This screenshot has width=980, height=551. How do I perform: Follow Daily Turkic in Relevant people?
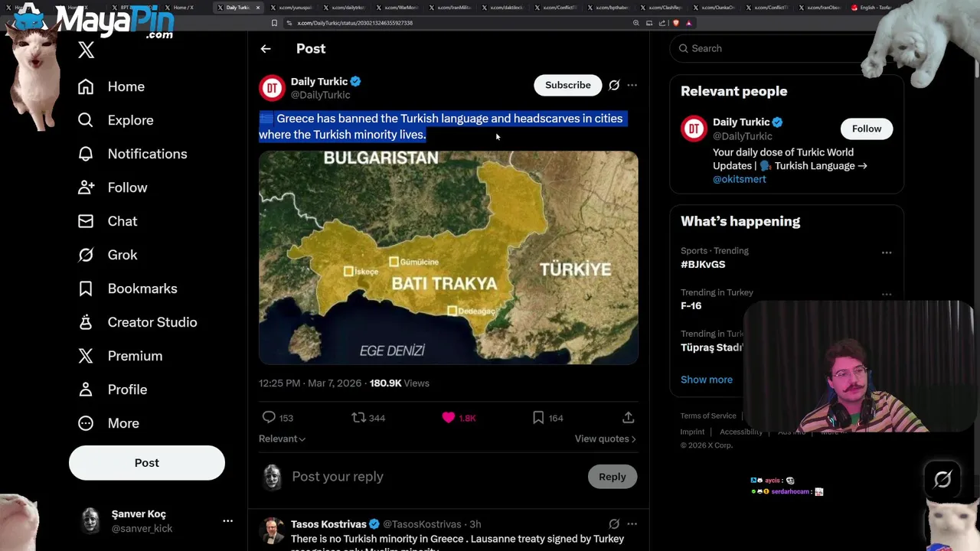point(867,129)
